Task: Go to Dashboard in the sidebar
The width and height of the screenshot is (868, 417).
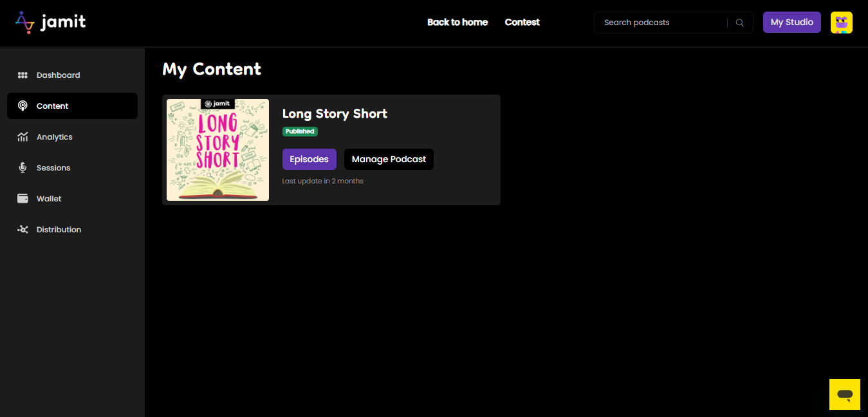Action: tap(72, 75)
